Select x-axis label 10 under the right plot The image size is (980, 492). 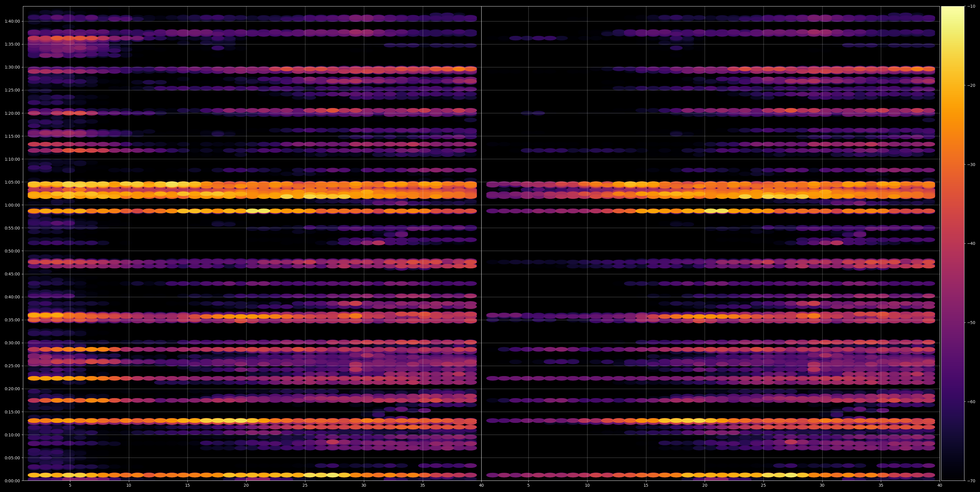(x=587, y=486)
